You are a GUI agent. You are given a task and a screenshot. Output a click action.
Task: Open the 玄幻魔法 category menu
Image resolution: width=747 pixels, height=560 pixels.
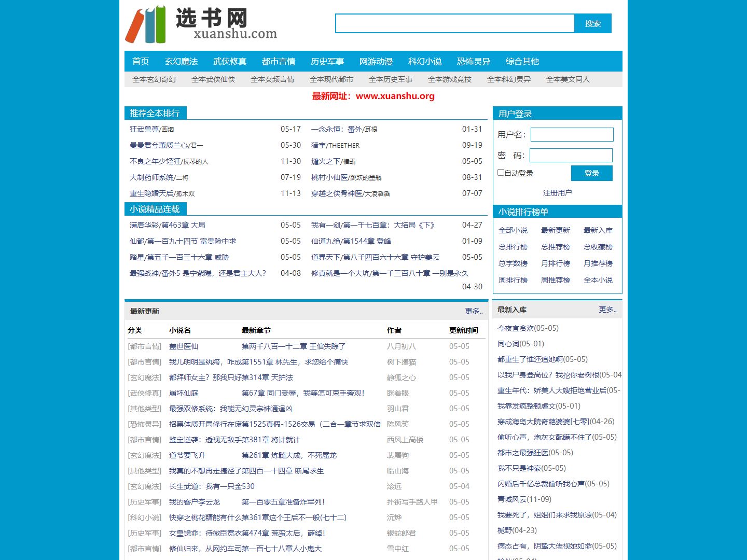[181, 61]
